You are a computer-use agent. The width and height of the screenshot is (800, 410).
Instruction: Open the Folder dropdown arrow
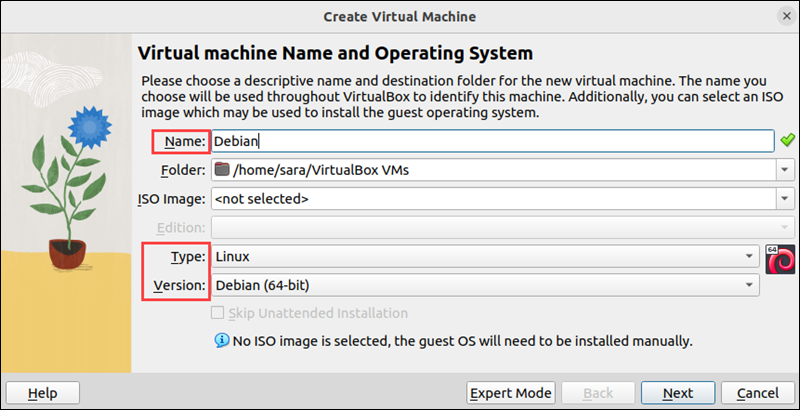785,170
